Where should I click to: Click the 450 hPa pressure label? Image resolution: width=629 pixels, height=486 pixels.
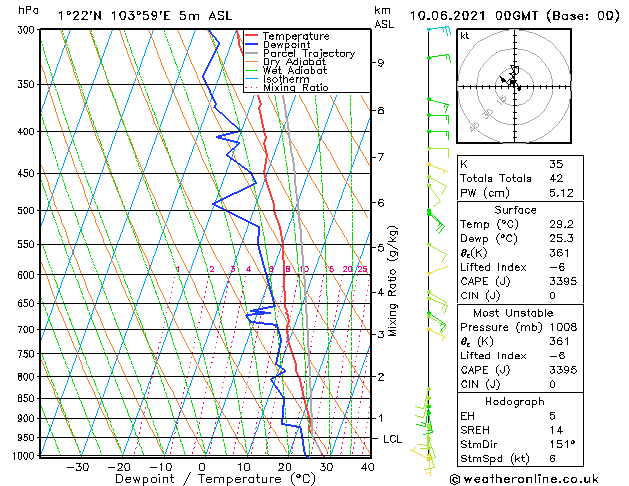28,174
